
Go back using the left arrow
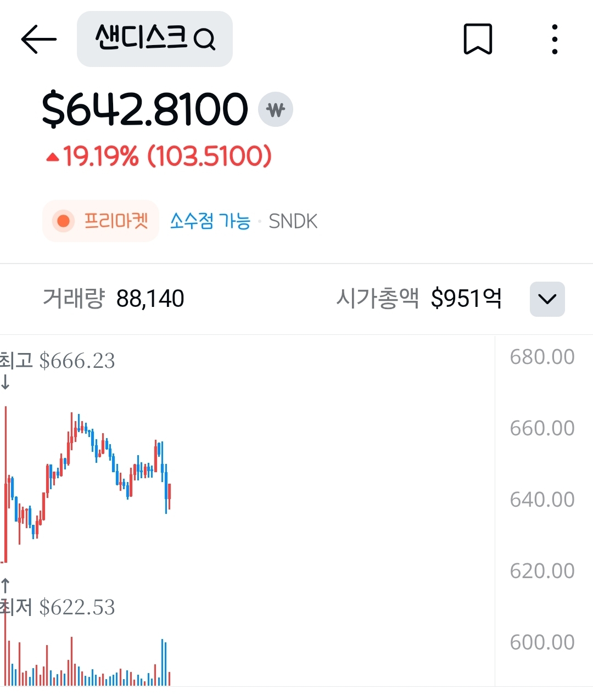click(38, 39)
